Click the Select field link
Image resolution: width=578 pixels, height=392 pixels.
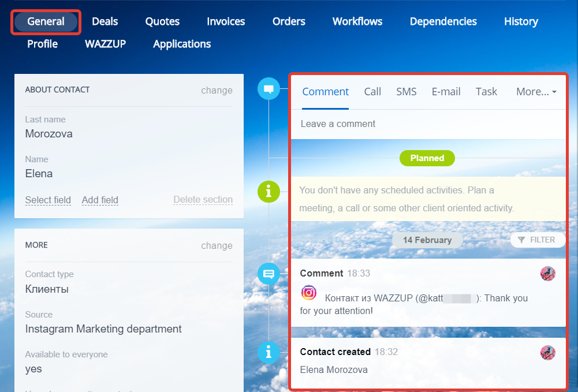tap(48, 200)
